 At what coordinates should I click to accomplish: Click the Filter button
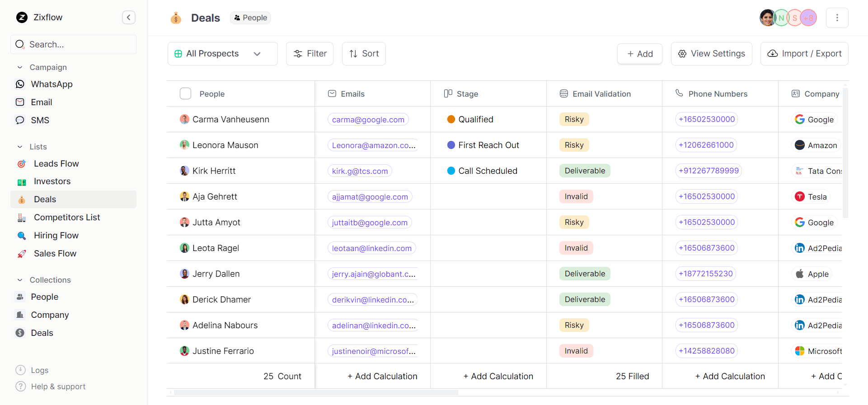click(x=310, y=54)
